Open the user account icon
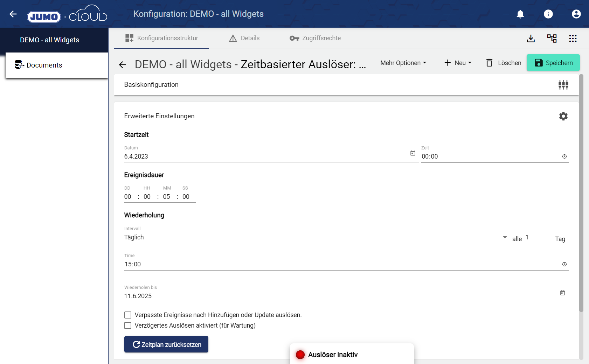Viewport: 589px width, 364px height. click(576, 14)
